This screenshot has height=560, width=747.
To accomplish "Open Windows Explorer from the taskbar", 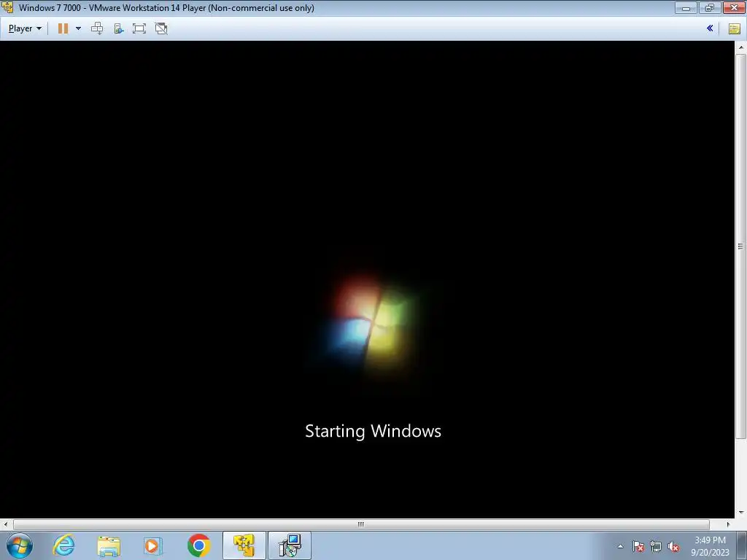I will pyautogui.click(x=109, y=545).
